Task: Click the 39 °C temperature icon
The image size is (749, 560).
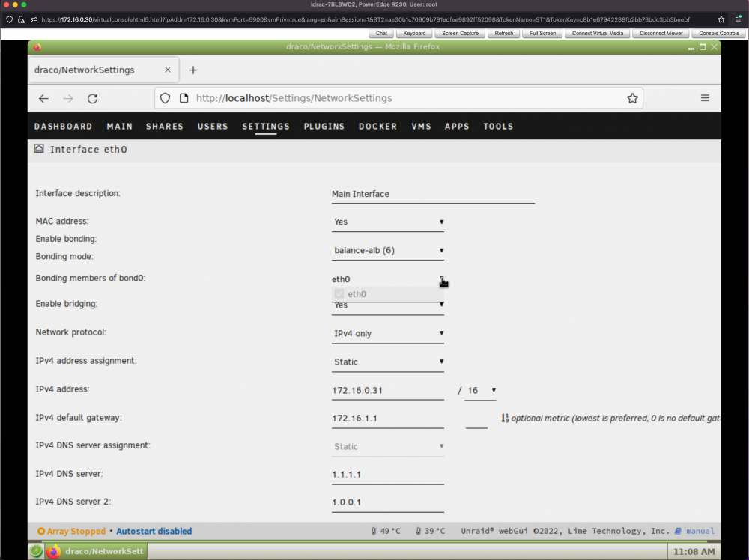Action: [x=419, y=531]
